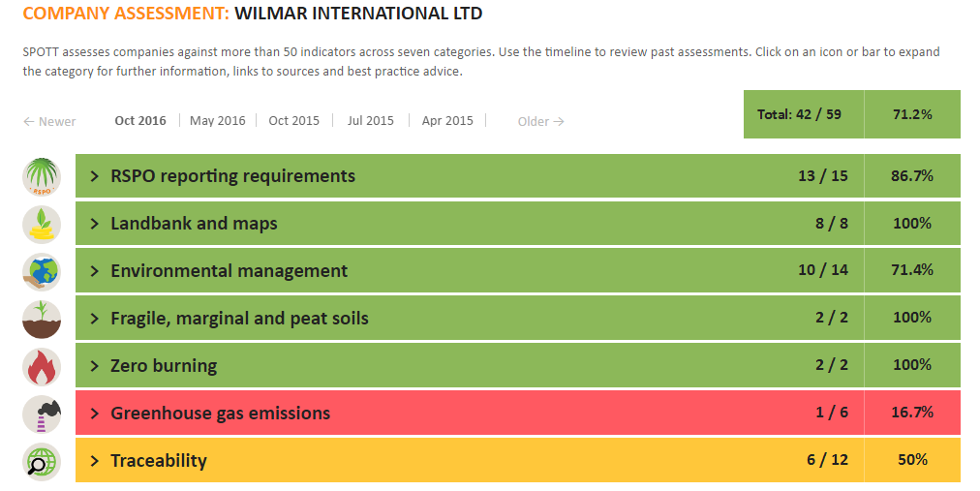The image size is (980, 491).
Task: Click the COMPANY ASSESSMENT: orange heading
Action: pyautogui.click(x=126, y=14)
